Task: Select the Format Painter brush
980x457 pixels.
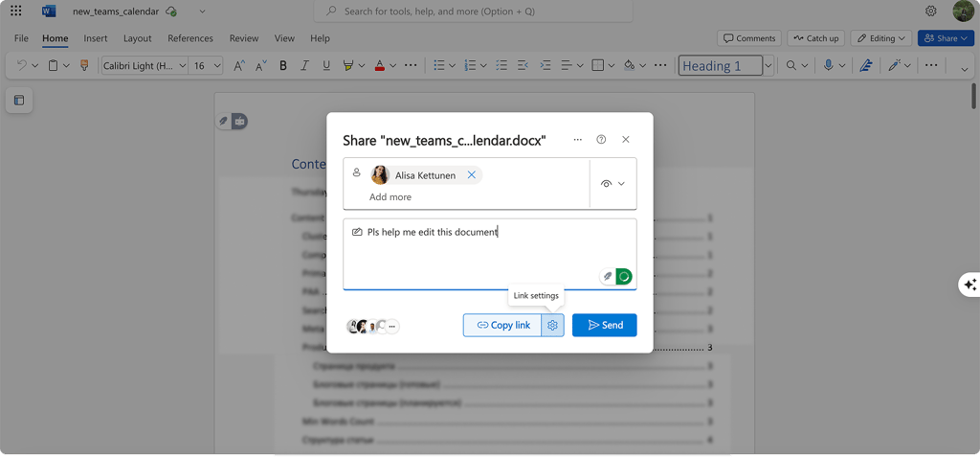Action: tap(84, 65)
